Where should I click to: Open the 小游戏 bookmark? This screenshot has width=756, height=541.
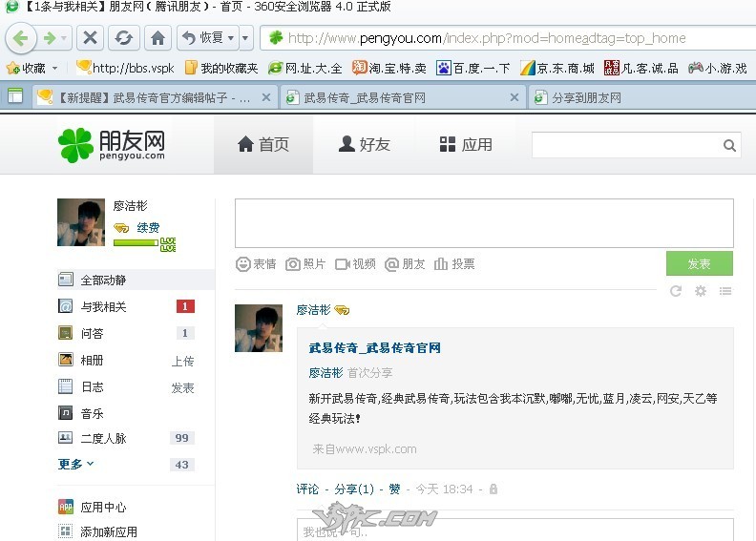coord(718,69)
